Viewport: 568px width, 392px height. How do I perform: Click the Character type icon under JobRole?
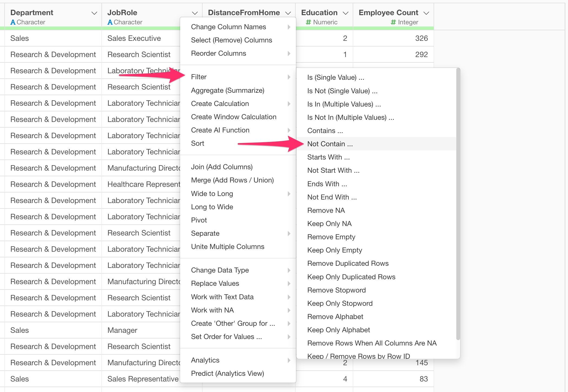[x=110, y=22]
